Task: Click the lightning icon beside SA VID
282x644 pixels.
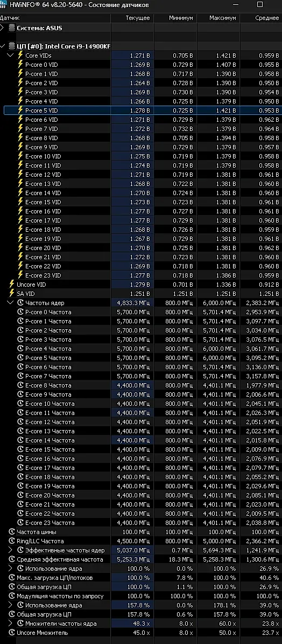Action: (x=12, y=293)
